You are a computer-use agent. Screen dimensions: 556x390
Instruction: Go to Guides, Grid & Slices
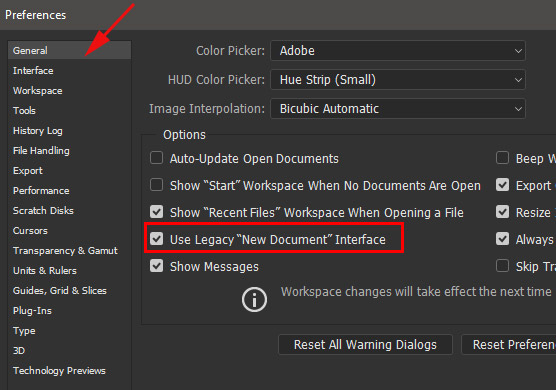pyautogui.click(x=60, y=291)
